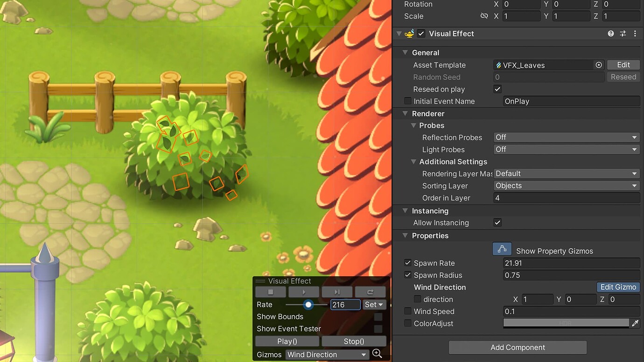Image resolution: width=644 pixels, height=362 pixels.
Task: Open the Gizmos Wind Direction dropdown
Action: click(326, 354)
